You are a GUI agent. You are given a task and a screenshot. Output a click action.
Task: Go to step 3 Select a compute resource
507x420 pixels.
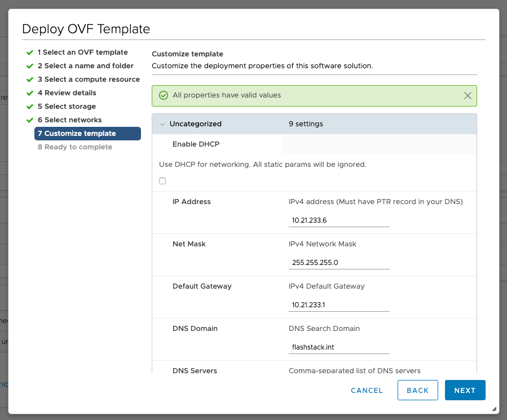[89, 79]
